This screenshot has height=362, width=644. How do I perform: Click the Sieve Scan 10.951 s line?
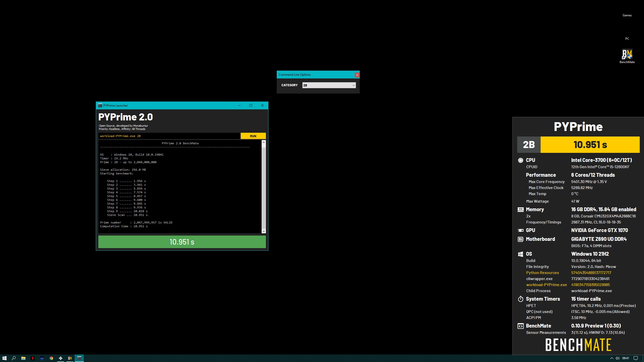pos(127,215)
